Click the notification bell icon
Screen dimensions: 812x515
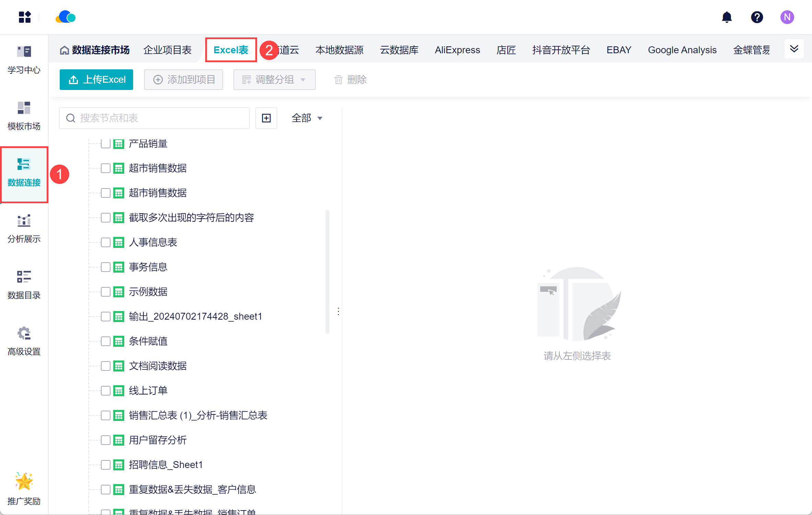tap(727, 17)
